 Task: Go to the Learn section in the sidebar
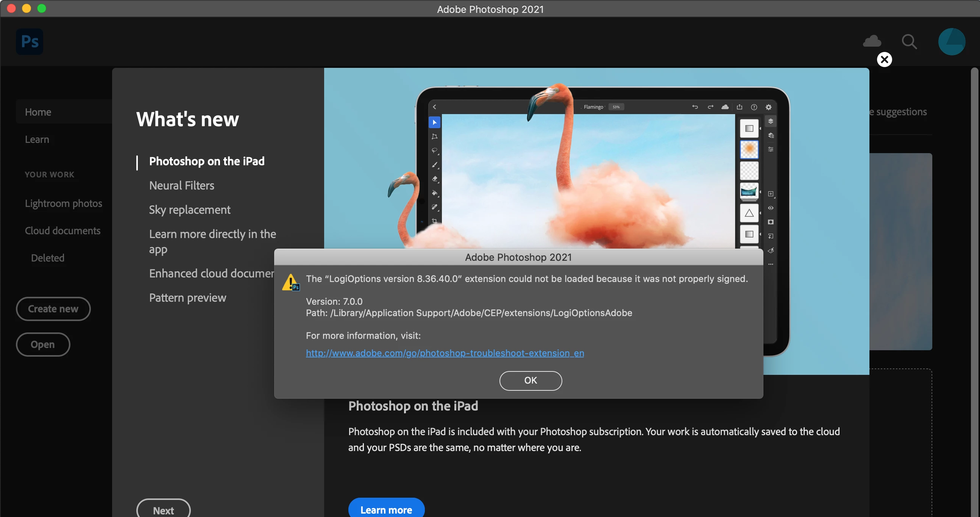37,139
